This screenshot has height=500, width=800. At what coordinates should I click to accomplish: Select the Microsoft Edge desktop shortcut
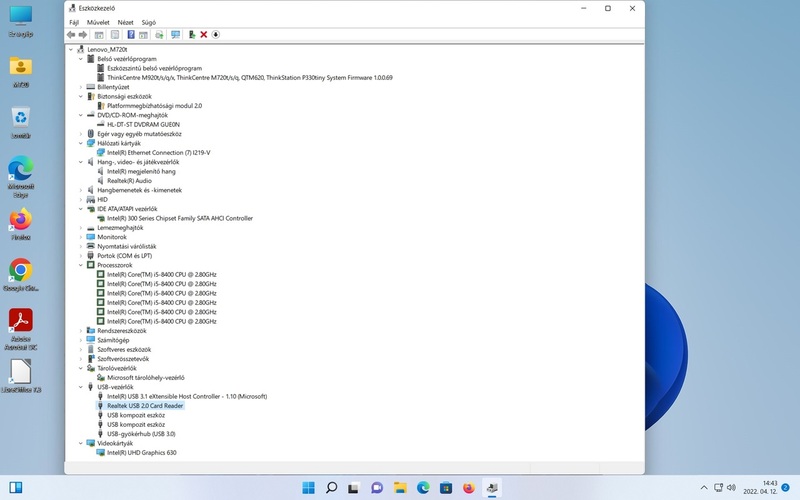click(21, 177)
